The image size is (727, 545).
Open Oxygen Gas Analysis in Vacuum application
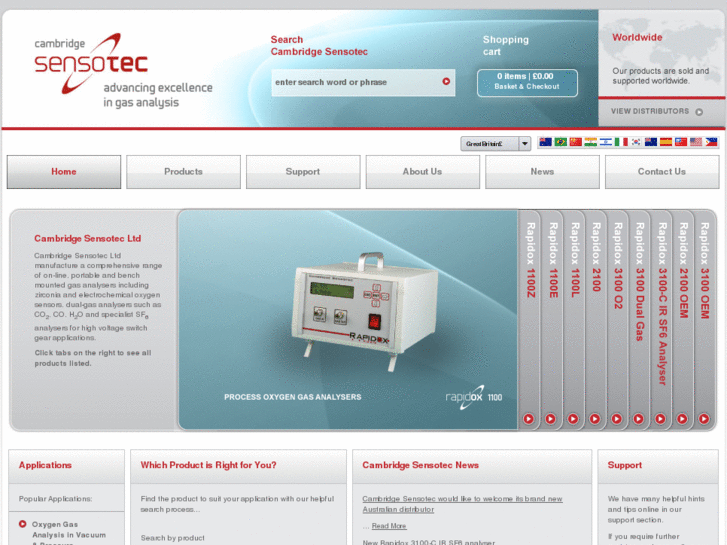pos(69,533)
